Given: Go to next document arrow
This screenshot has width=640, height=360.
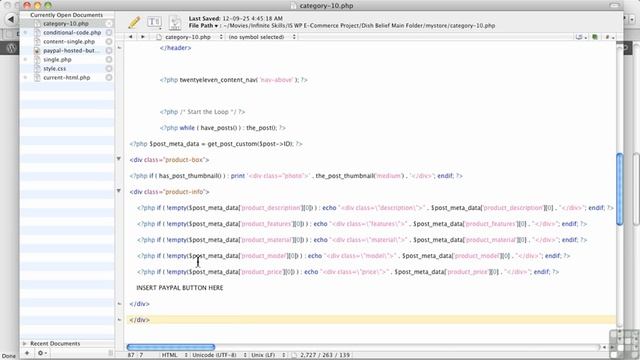Looking at the screenshot, I should 143,37.
